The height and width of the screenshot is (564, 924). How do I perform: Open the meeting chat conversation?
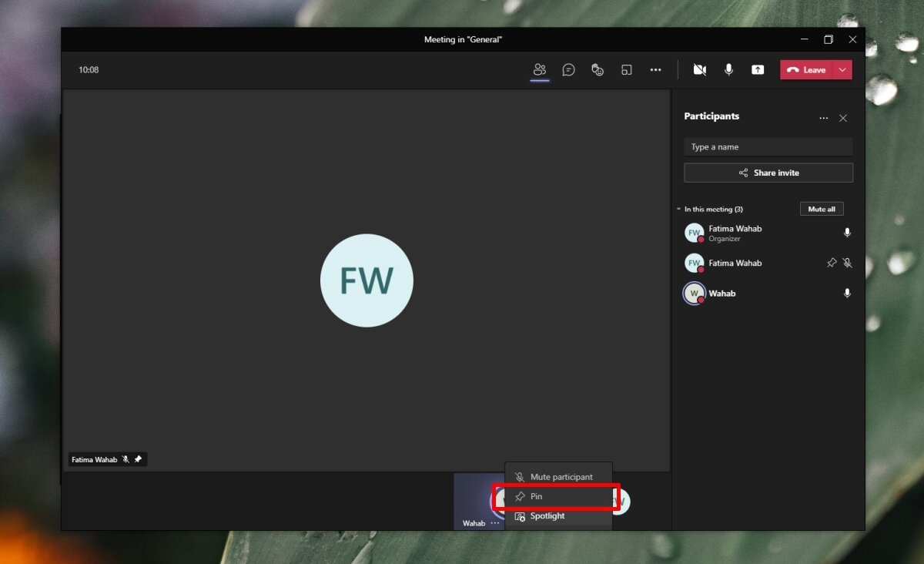pos(568,70)
